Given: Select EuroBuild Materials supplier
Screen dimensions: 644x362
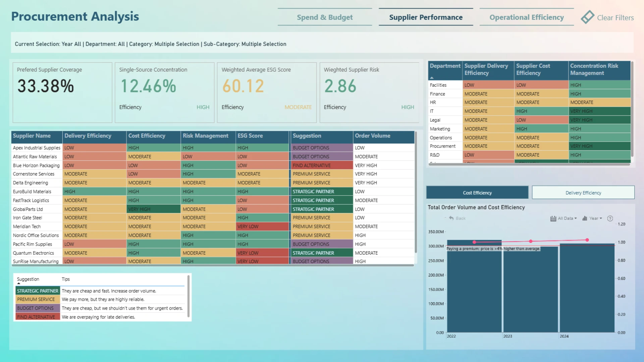Looking at the screenshot, I should point(32,192).
